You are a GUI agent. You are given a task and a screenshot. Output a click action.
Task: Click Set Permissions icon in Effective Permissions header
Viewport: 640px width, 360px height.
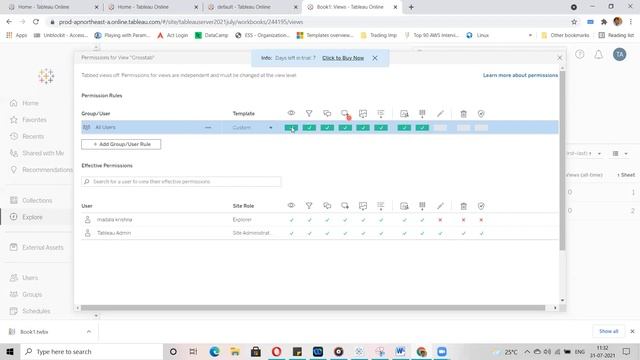point(481,206)
